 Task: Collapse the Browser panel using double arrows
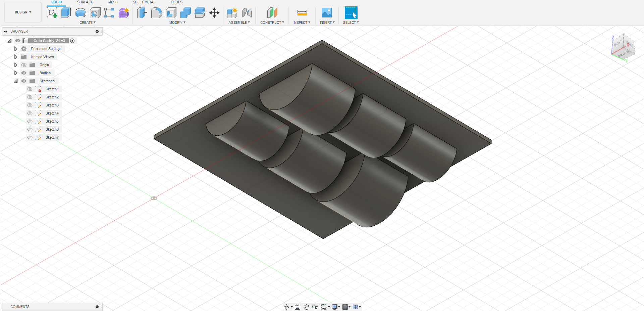pos(5,31)
